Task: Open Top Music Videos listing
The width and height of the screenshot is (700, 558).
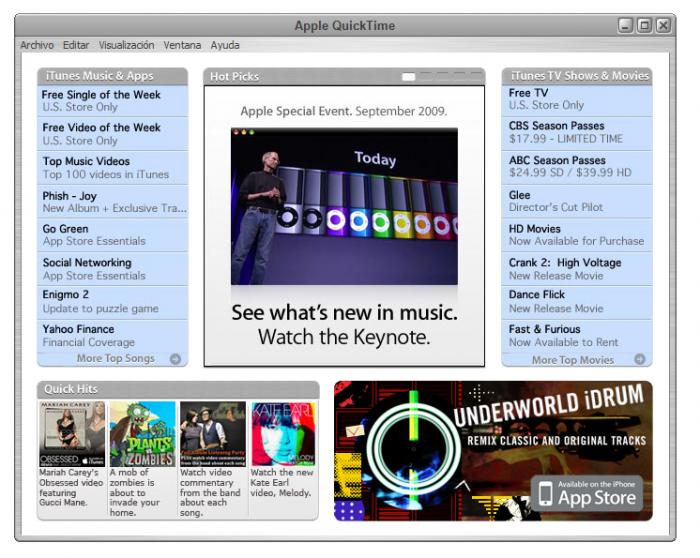Action: click(x=112, y=168)
